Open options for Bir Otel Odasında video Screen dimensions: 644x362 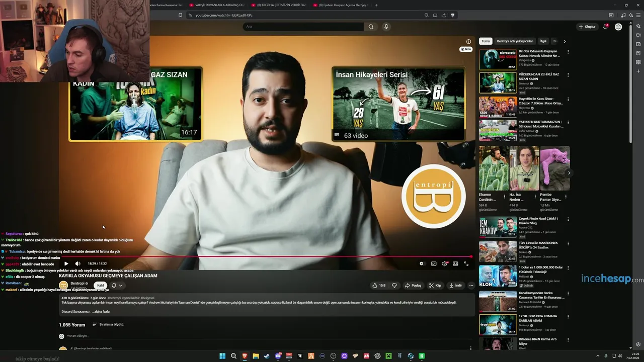point(568,52)
